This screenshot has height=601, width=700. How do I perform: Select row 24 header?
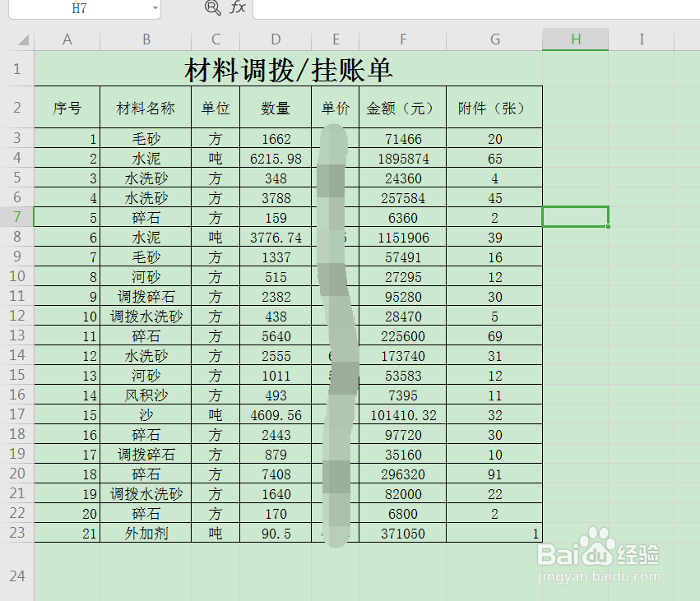17,576
